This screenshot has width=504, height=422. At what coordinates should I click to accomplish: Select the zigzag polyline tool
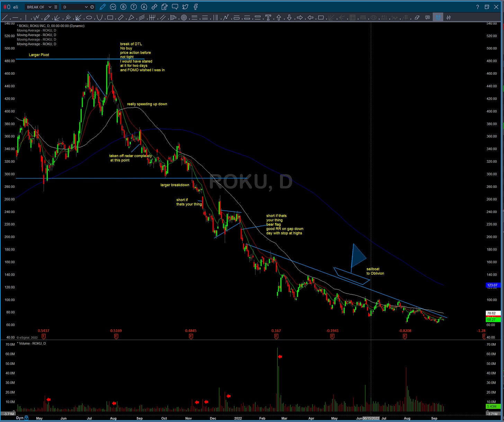tap(36, 17)
